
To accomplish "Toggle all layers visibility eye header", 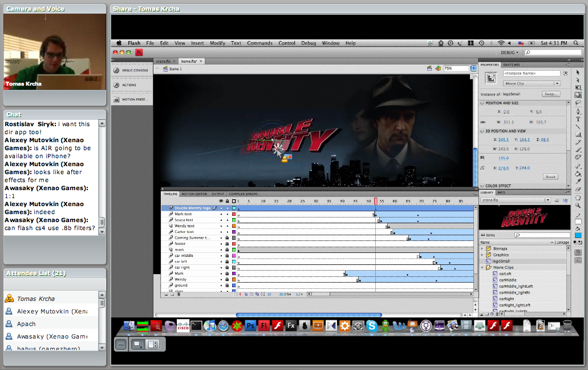I will tap(221, 201).
